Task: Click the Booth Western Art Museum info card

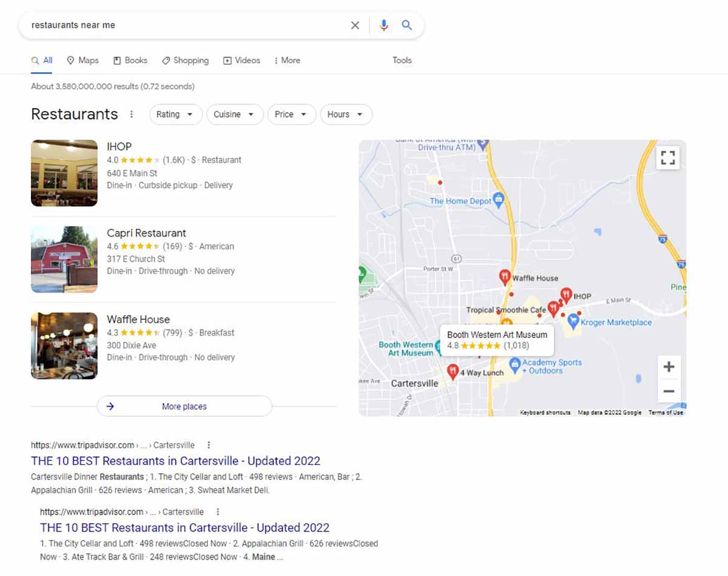Action: (497, 340)
